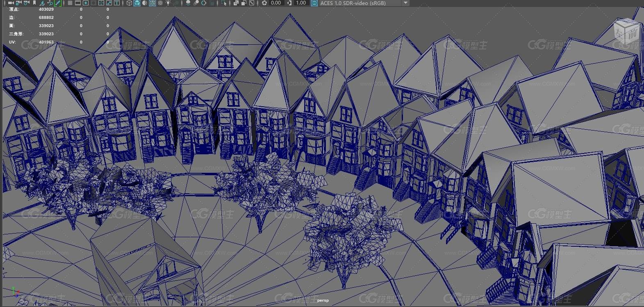The width and height of the screenshot is (644, 307).
Task: Toggle the Lock Camera icon
Action: pos(18,3)
